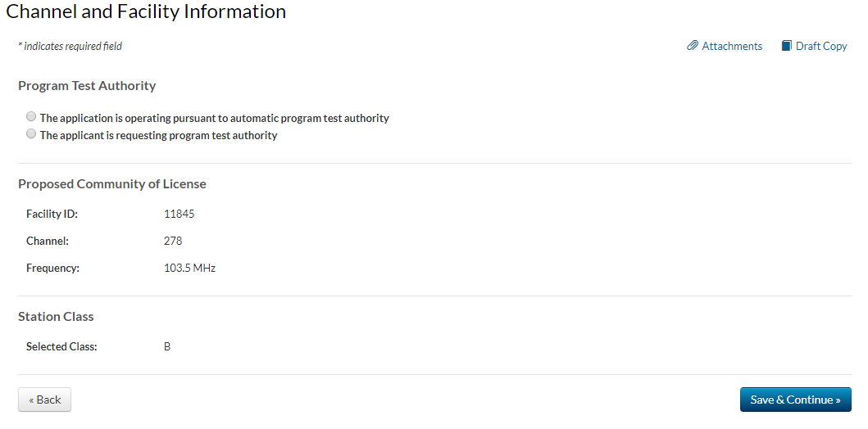Select the automatic program test authority radio button
The height and width of the screenshot is (429, 868).
(31, 117)
